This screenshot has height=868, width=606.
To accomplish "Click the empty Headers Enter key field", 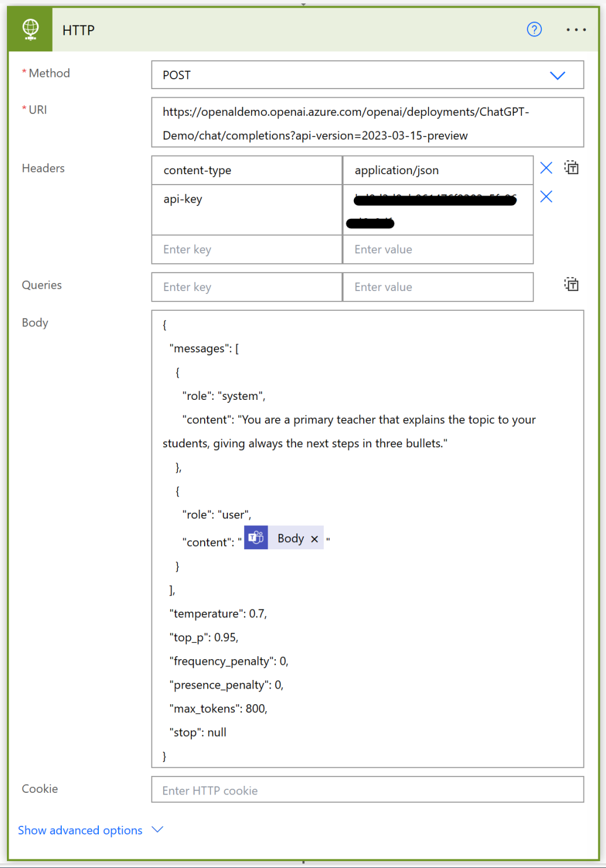I will point(247,249).
